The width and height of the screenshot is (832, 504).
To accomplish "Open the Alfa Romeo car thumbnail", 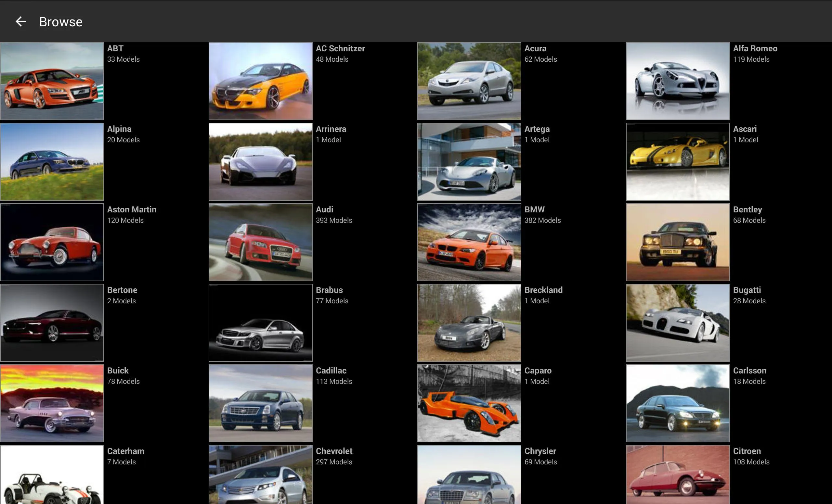I will (x=678, y=81).
